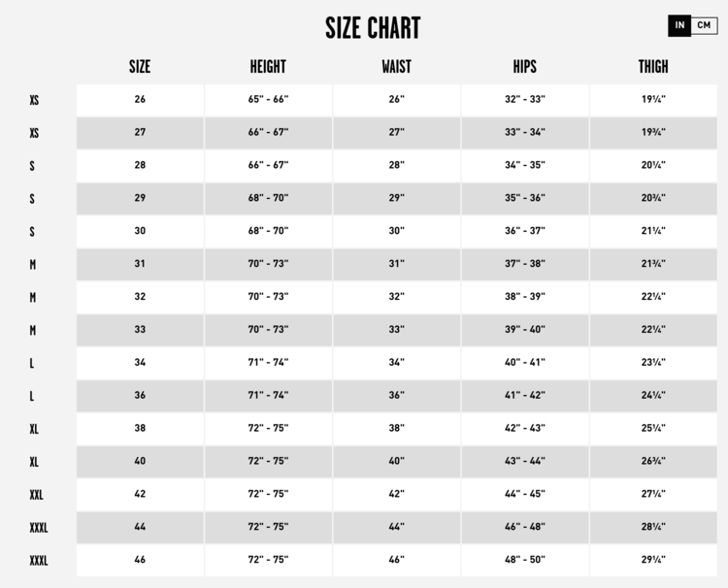Select the 32" - 33" hips cell
Viewport: 728px width, 588px height.
(524, 100)
